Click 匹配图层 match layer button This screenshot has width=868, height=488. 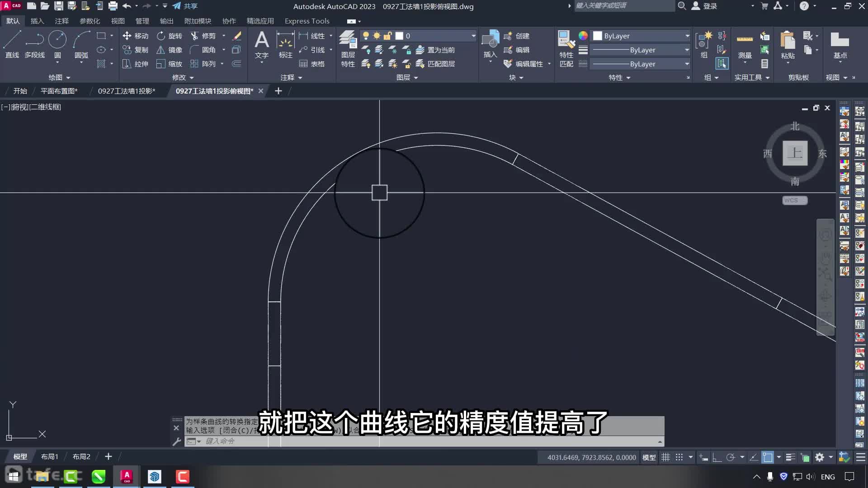(436, 64)
